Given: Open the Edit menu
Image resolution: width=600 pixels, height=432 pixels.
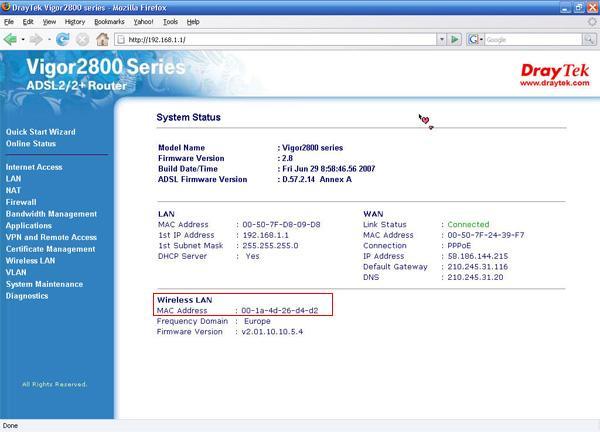Looking at the screenshot, I should (28, 22).
